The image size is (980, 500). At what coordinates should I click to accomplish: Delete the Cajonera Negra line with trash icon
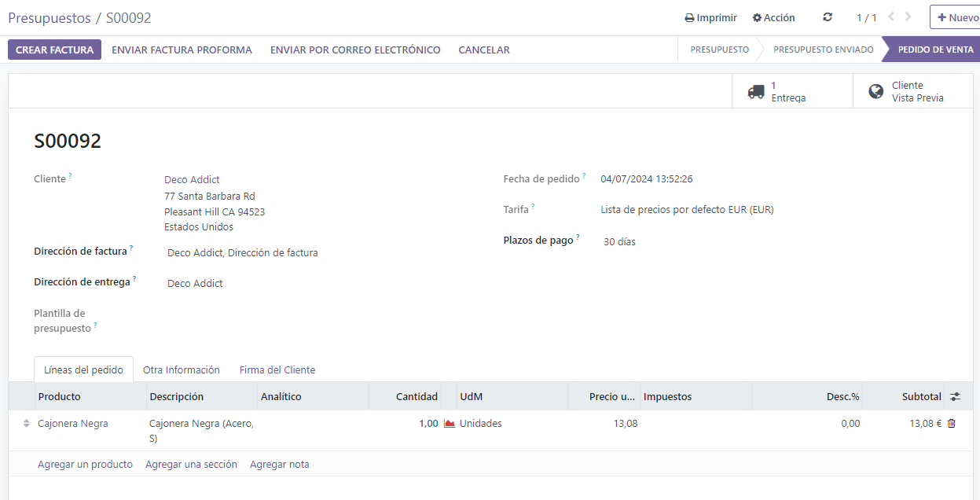coord(951,423)
